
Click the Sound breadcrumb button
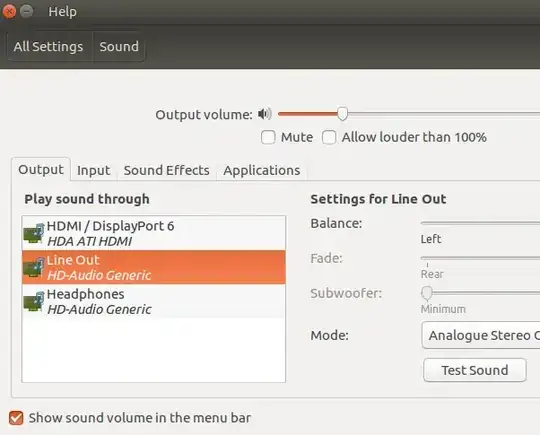[119, 46]
